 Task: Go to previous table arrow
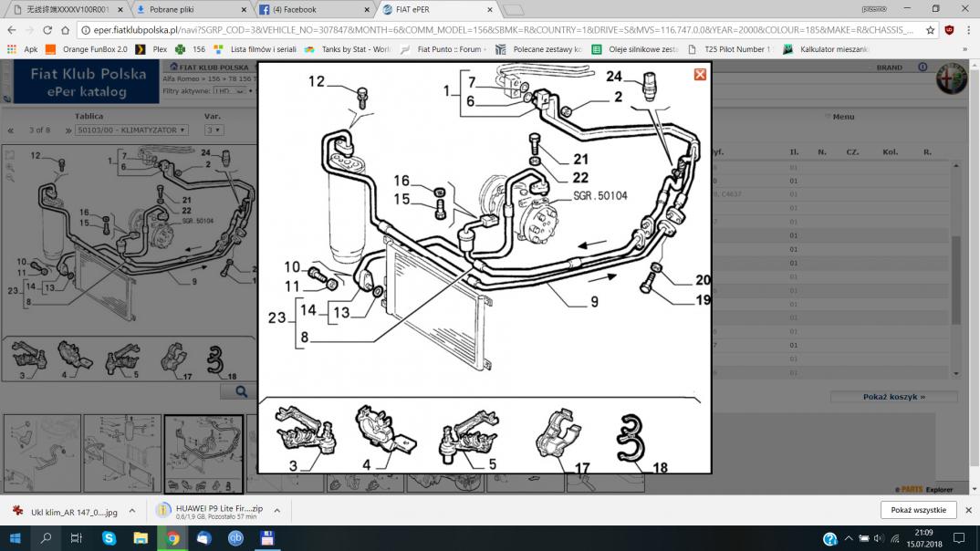tap(11, 130)
